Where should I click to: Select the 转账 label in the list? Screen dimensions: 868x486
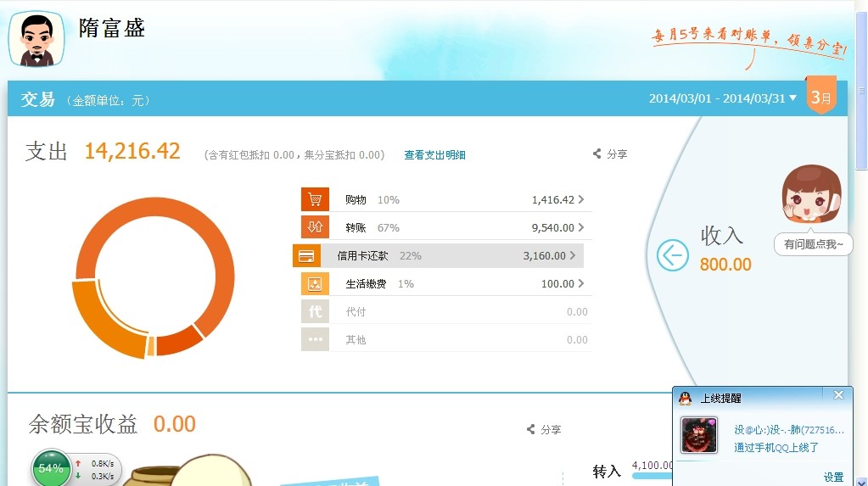(356, 227)
